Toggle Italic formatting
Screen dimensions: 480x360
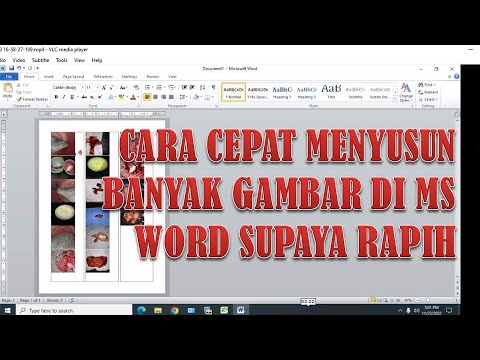coord(64,97)
